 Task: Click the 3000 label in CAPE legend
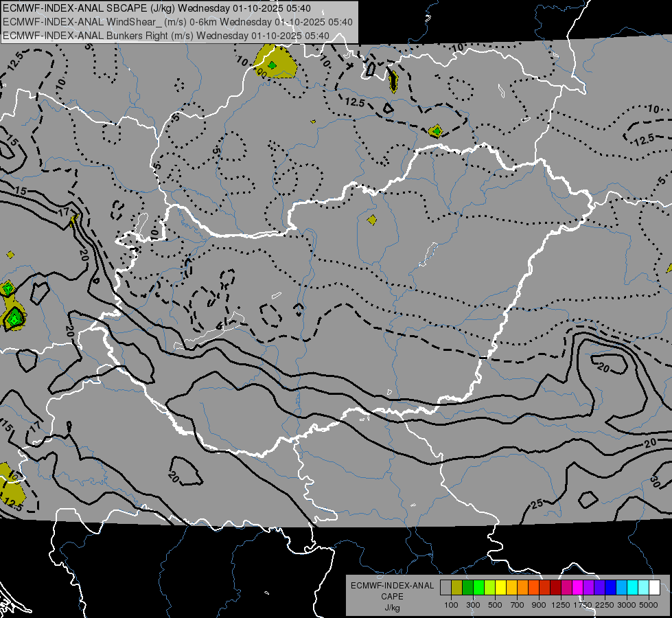pos(627,605)
